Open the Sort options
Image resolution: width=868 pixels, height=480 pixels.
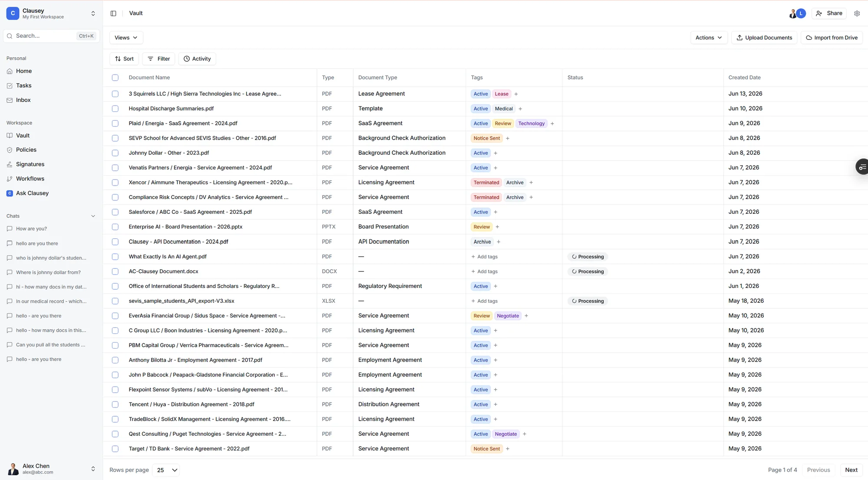click(x=124, y=59)
